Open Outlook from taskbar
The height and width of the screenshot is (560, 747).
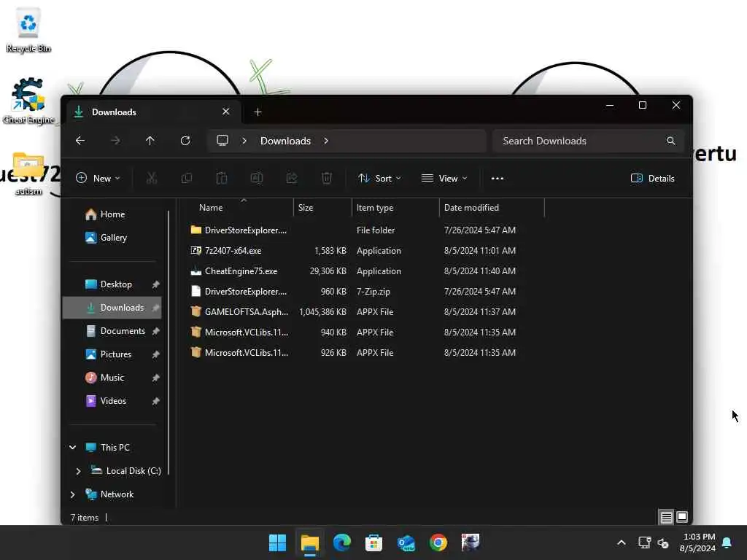coord(406,542)
